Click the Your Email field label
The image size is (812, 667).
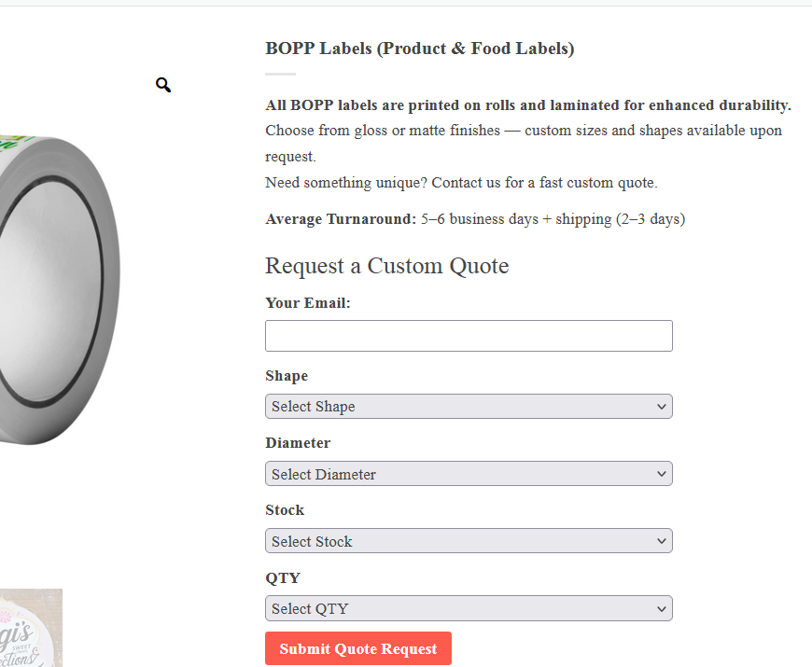308,303
